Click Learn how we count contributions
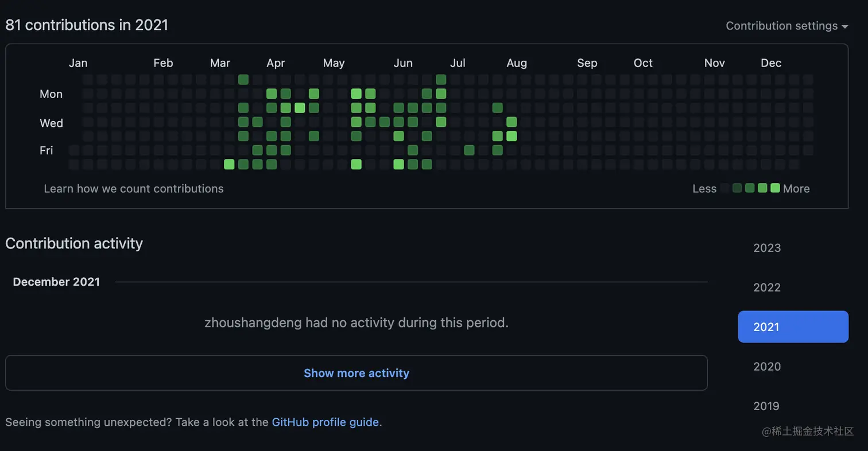This screenshot has height=451, width=868. click(134, 189)
